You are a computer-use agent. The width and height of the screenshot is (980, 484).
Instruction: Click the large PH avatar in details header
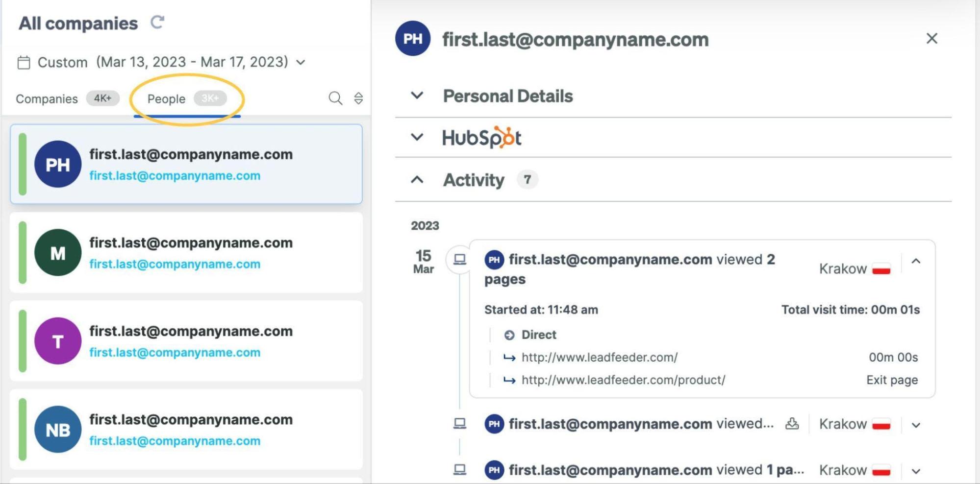click(x=413, y=39)
